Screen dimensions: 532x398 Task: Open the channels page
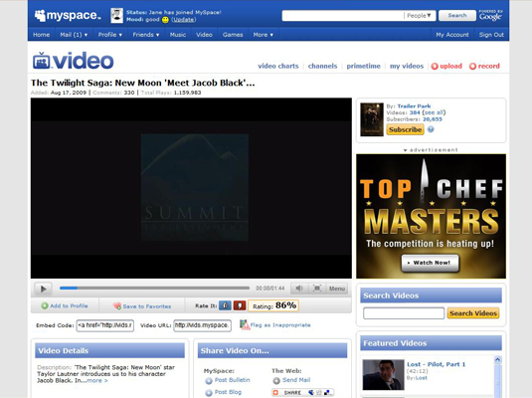click(322, 66)
